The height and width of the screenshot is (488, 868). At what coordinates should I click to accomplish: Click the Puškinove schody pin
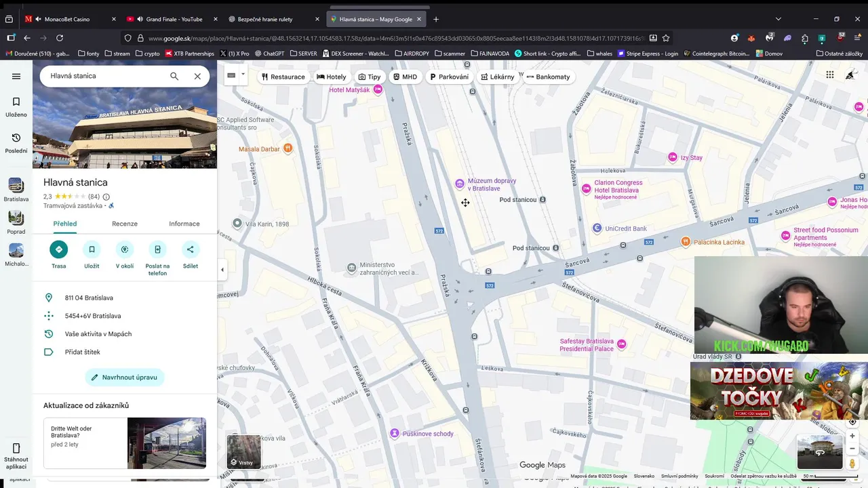(395, 433)
